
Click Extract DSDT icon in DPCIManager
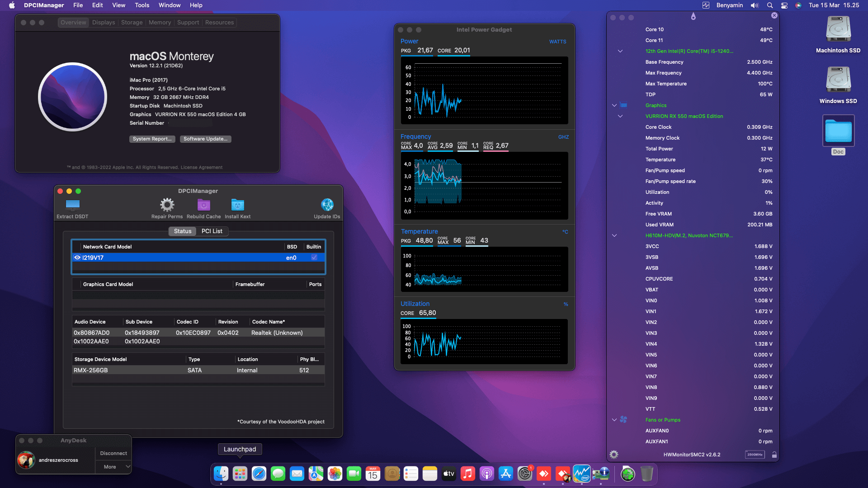(72, 205)
